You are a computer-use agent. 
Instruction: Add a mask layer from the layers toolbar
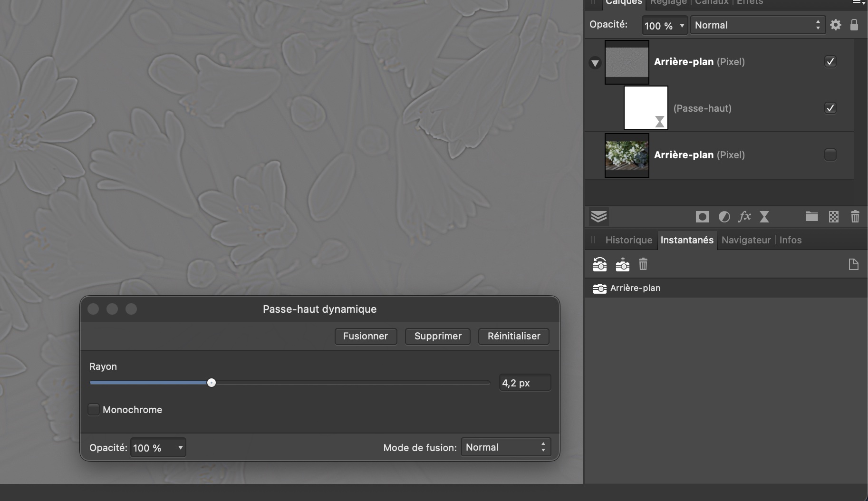(x=702, y=217)
